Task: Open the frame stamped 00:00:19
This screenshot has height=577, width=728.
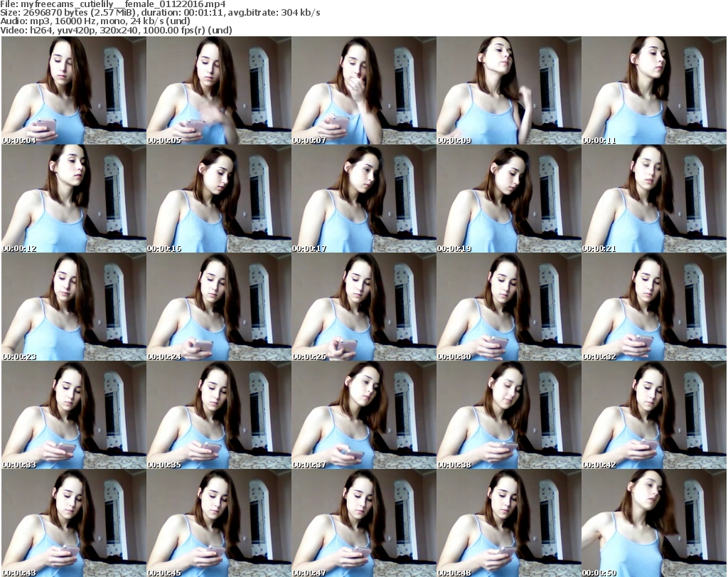Action: [509, 198]
